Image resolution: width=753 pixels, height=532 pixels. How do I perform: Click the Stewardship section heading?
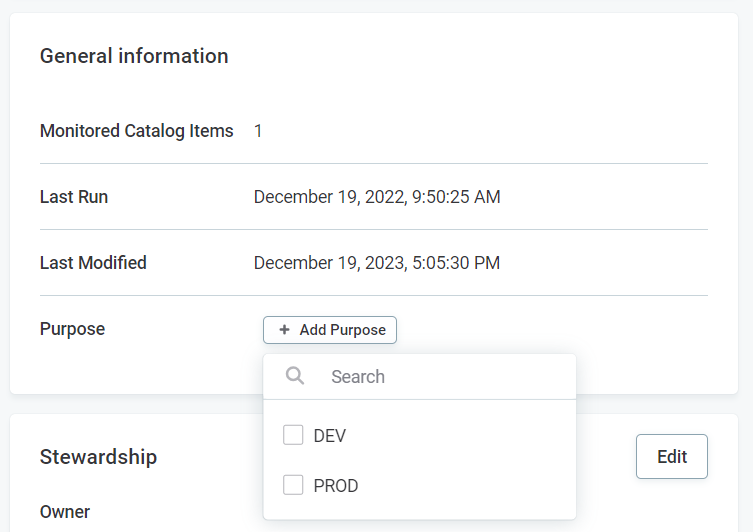[x=98, y=457]
